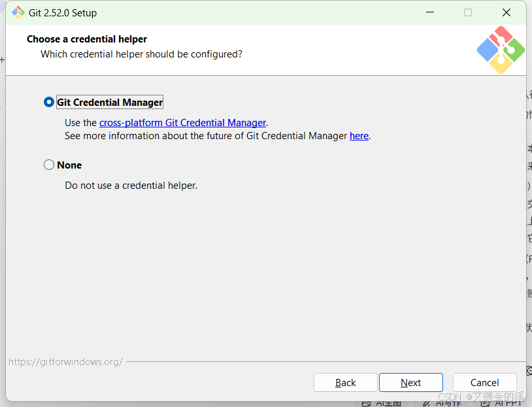This screenshot has height=407, width=532.
Task: Click the disabled maximize button
Action: pyautogui.click(x=468, y=12)
